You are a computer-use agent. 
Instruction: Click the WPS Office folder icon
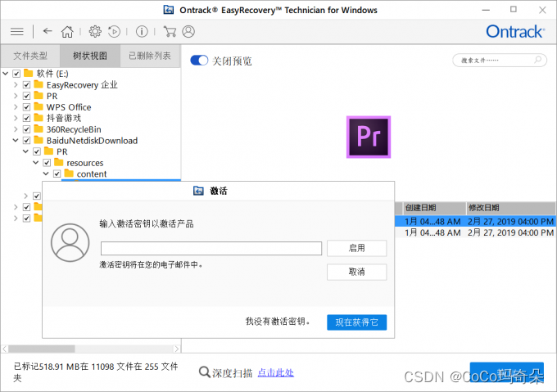coord(38,106)
